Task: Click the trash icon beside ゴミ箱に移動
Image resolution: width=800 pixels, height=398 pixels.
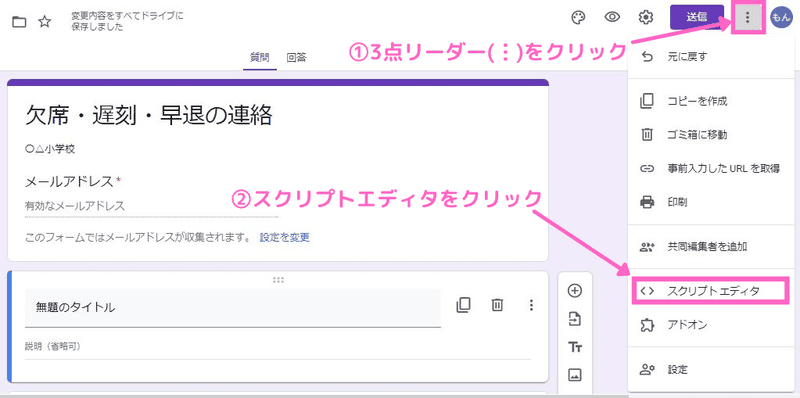Action: 647,135
